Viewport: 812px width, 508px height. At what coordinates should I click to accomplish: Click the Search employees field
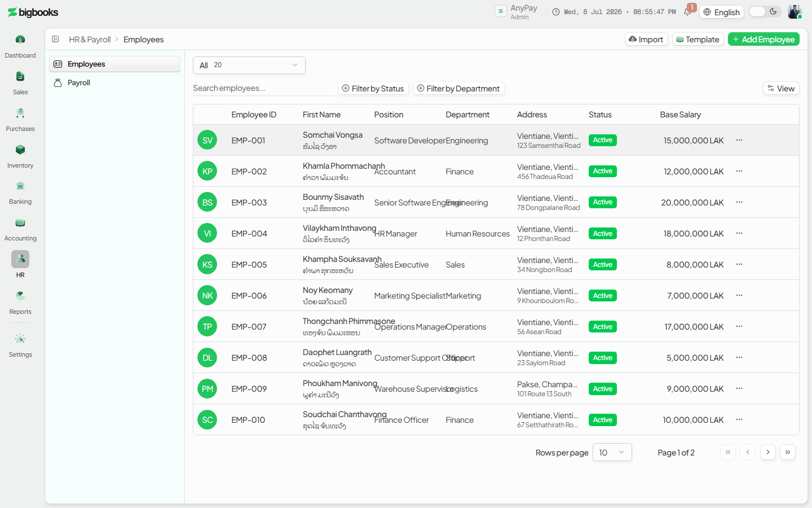263,88
